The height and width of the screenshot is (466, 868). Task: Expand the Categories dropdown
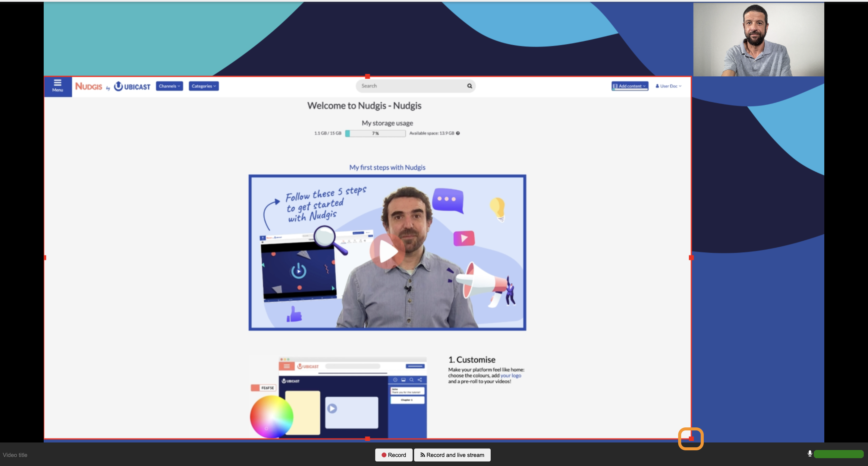(x=203, y=86)
